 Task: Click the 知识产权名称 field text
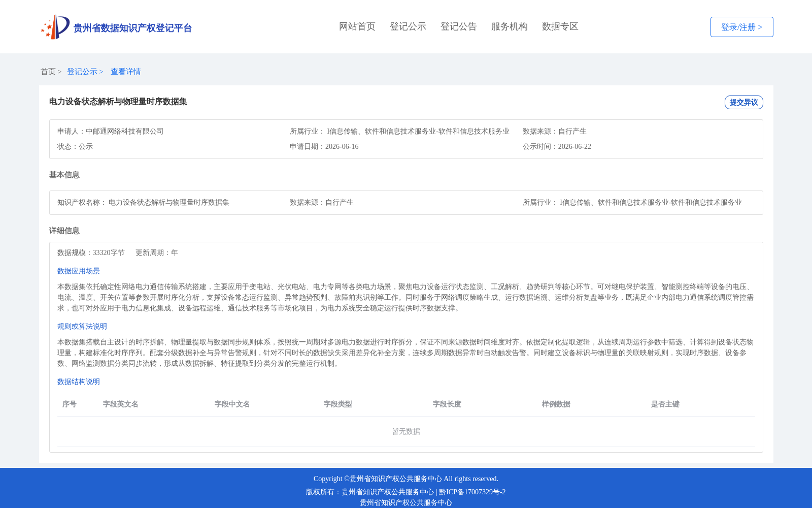[143, 202]
